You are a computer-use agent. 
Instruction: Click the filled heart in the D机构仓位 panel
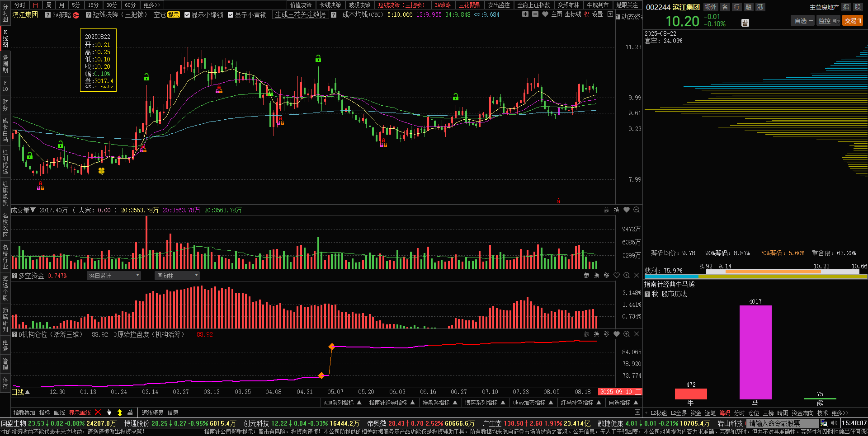pyautogui.click(x=617, y=334)
